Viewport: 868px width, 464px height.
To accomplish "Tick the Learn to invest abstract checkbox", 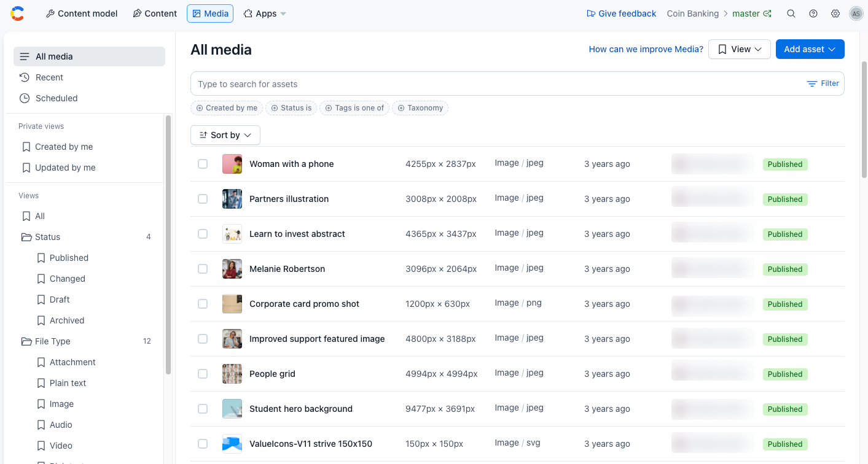I will 203,234.
